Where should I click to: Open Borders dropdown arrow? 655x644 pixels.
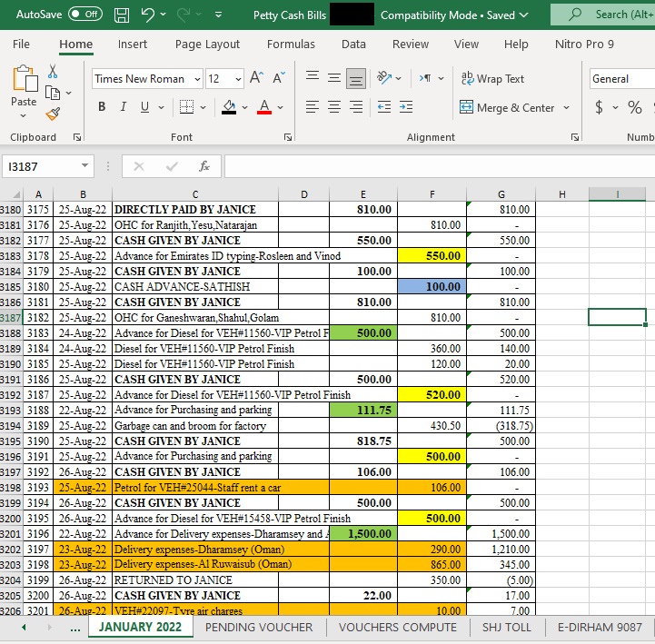[x=203, y=107]
